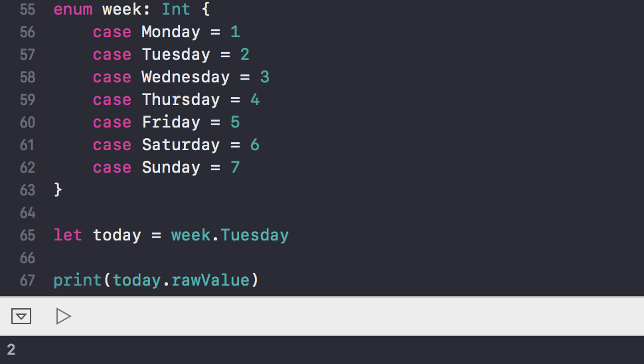Place cursor on the enum keyword
Screen dimensions: 644x364
(73, 9)
